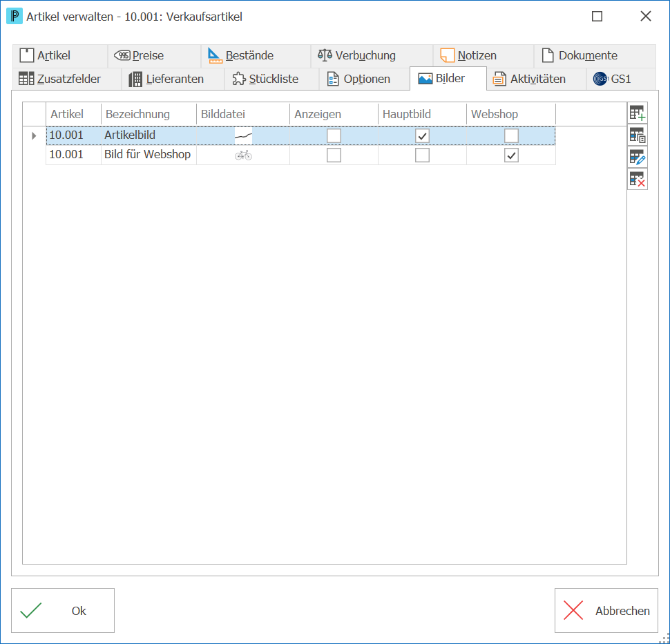The width and height of the screenshot is (670, 644).
Task: Delete image row with red X icon
Action: tap(637, 179)
